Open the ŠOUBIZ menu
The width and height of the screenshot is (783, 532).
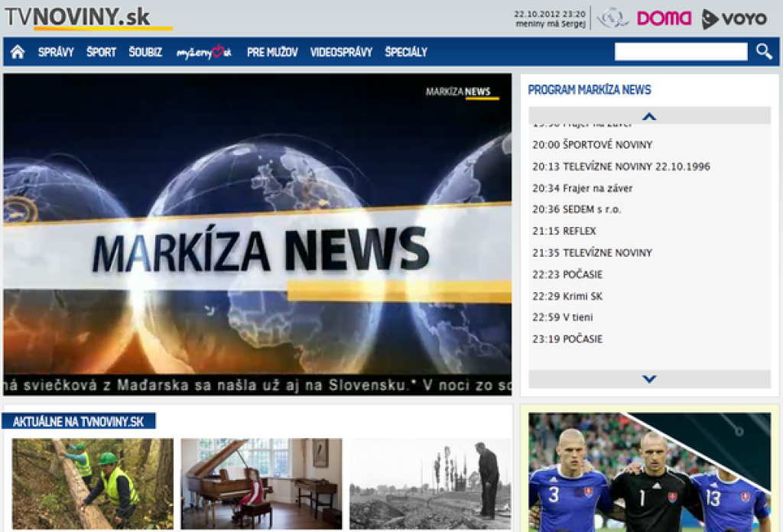tap(145, 52)
